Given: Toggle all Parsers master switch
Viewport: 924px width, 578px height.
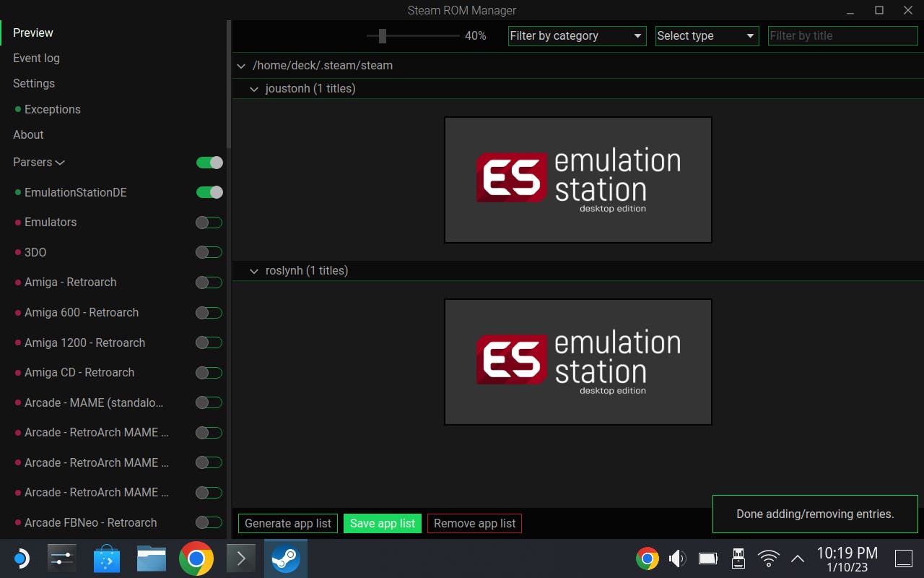Looking at the screenshot, I should click(209, 163).
